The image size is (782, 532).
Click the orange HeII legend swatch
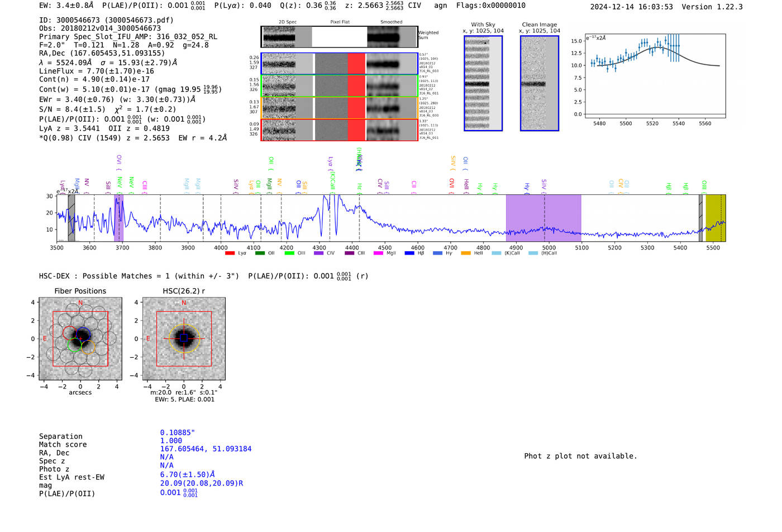[466, 253]
